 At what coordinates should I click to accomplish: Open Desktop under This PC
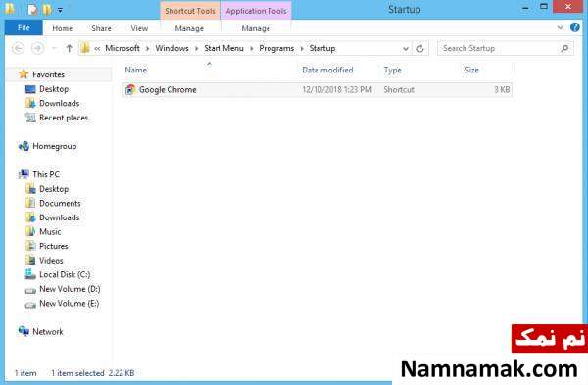pos(54,189)
